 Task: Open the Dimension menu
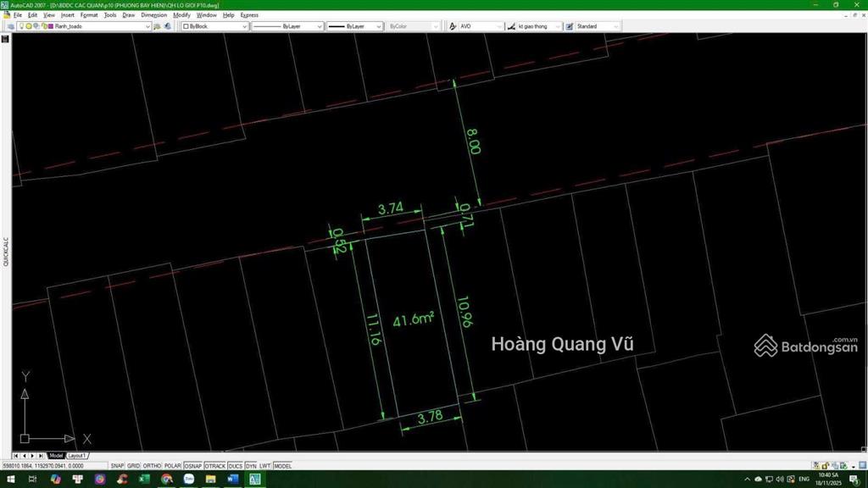click(x=153, y=15)
